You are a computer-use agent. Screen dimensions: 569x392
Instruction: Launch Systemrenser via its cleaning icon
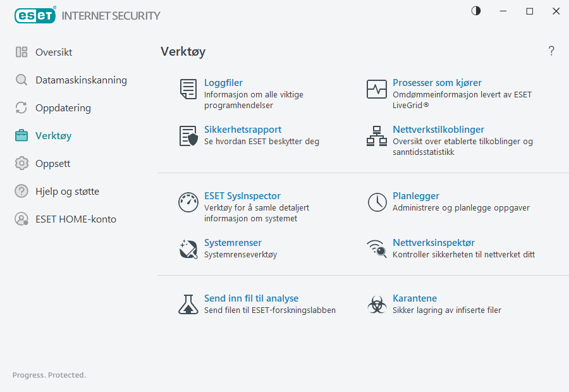coord(188,248)
